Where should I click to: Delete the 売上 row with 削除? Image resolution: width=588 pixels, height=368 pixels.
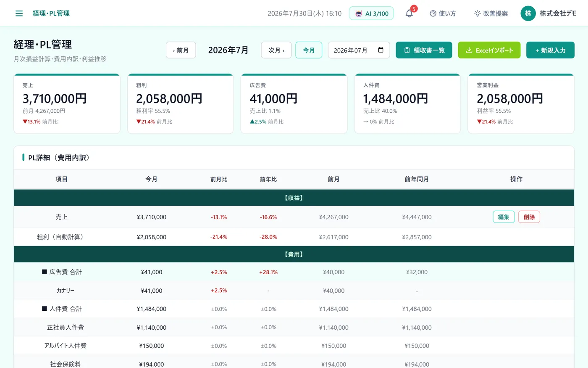click(529, 217)
